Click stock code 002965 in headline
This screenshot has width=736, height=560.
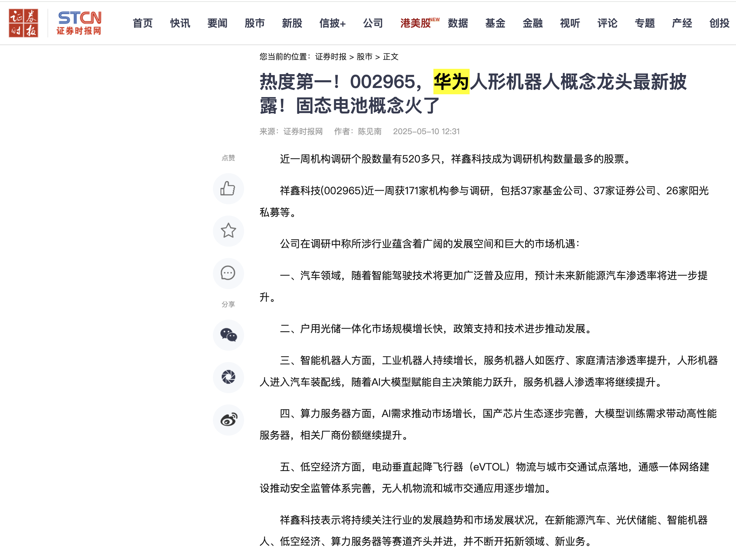click(x=382, y=82)
